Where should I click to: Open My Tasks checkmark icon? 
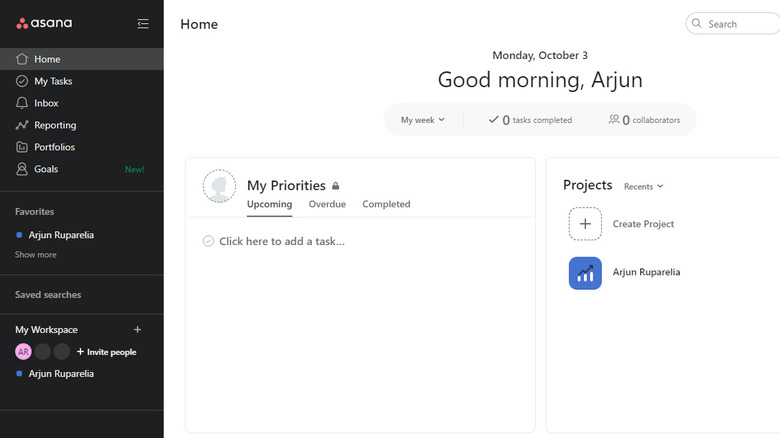pos(23,81)
